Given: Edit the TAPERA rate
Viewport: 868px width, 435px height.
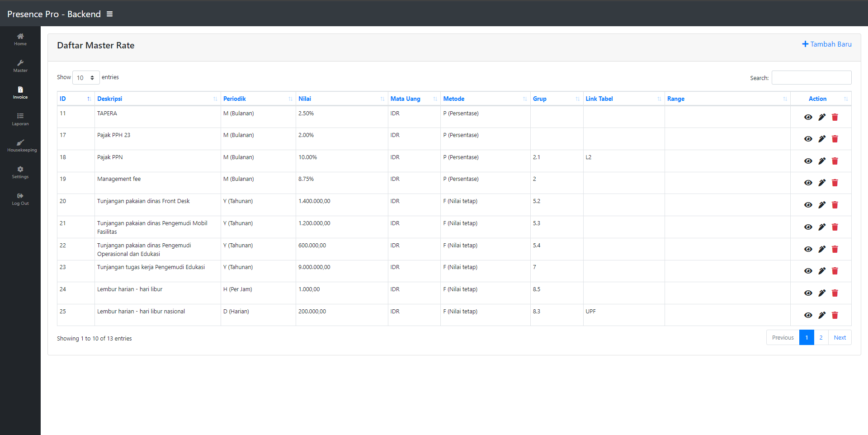Looking at the screenshot, I should click(822, 117).
